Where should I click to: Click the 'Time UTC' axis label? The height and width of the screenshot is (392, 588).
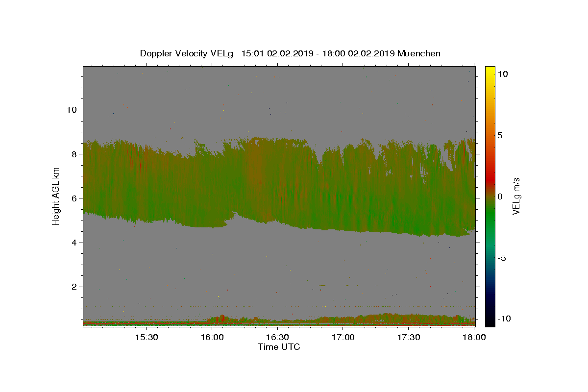(x=279, y=347)
